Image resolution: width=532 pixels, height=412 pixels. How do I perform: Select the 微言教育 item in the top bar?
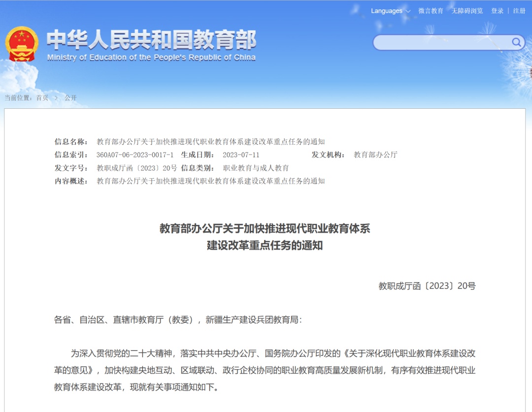point(431,11)
